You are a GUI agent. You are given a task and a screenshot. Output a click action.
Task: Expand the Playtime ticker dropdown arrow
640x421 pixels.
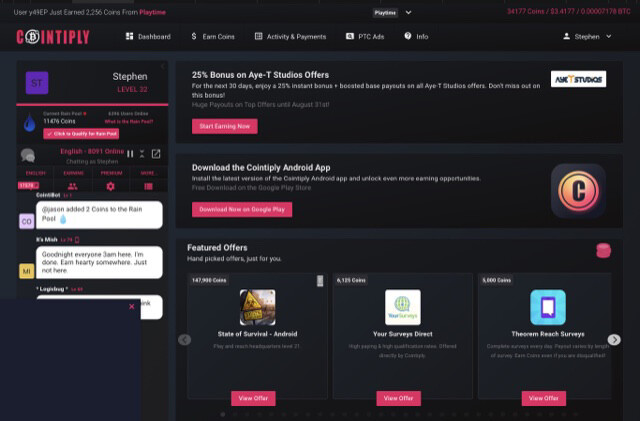pyautogui.click(x=408, y=12)
